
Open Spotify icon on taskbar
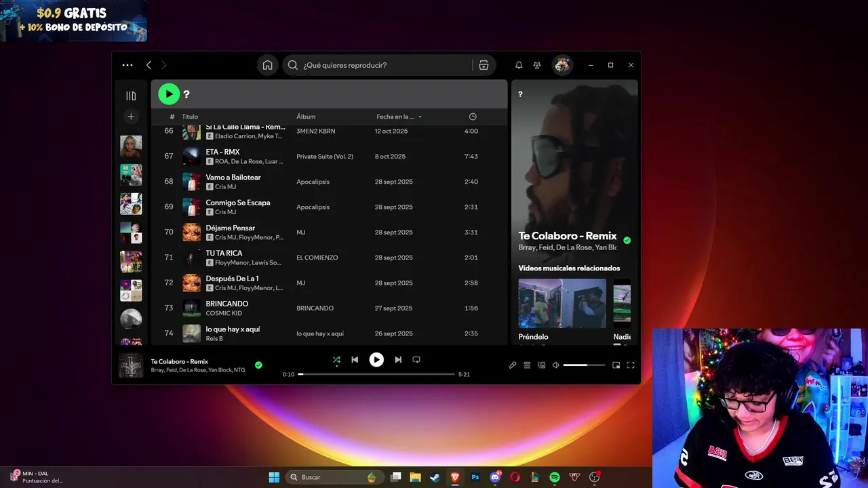click(x=554, y=477)
